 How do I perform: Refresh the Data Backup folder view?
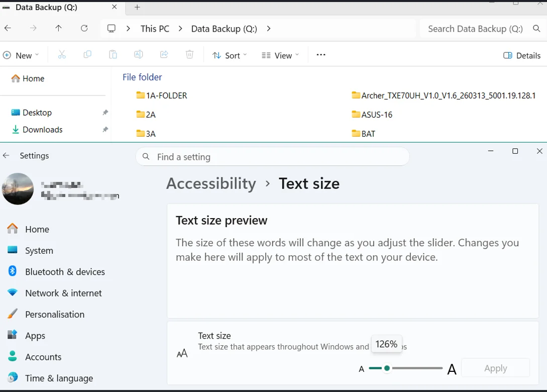click(x=84, y=28)
